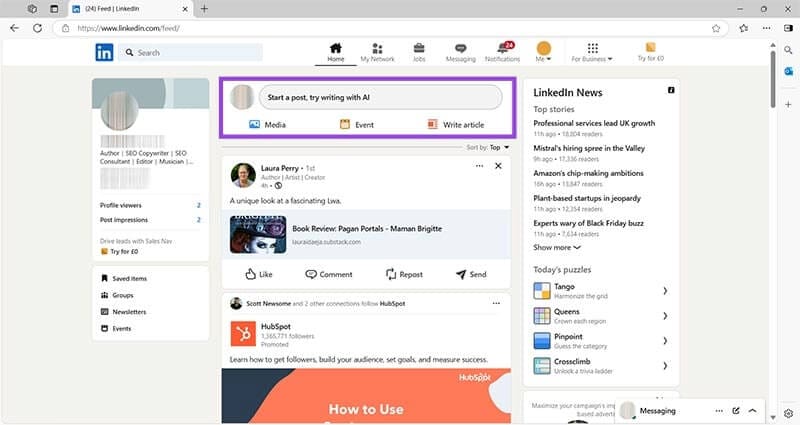View Profile viewers stat
800x425 pixels.
[x=151, y=205]
